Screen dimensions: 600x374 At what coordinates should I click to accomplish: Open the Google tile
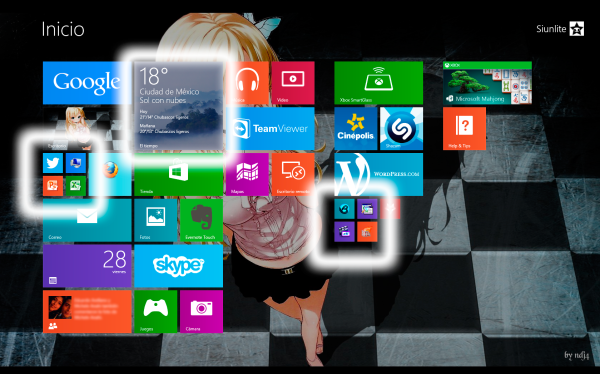pos(87,83)
